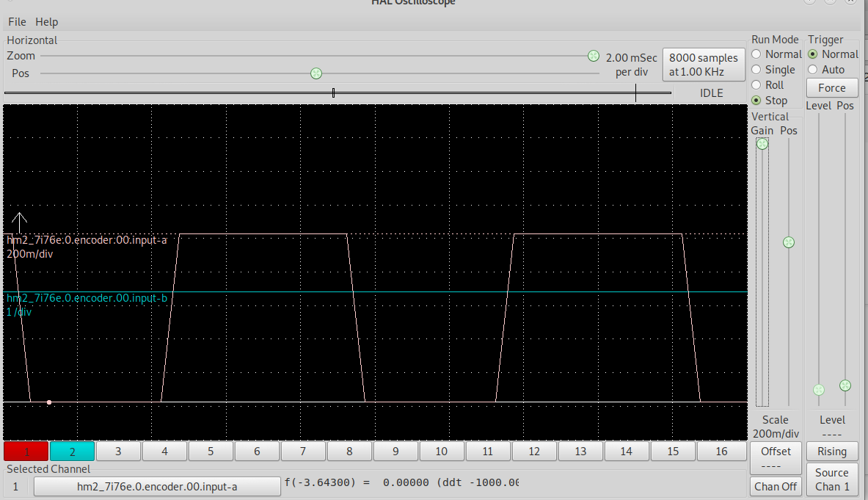This screenshot has height=500, width=868.
Task: Select channel 11 button
Action: coord(488,452)
